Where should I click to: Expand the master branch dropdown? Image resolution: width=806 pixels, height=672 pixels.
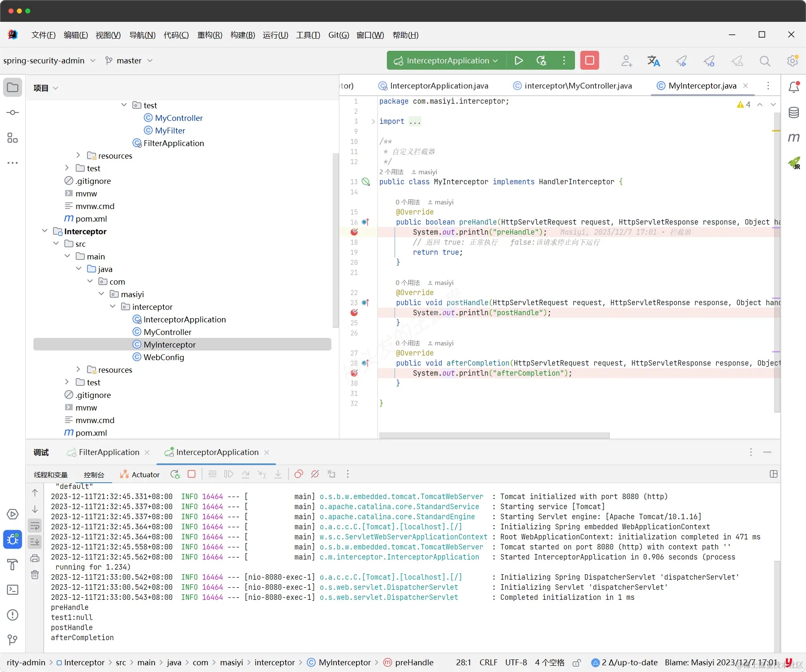coord(129,60)
